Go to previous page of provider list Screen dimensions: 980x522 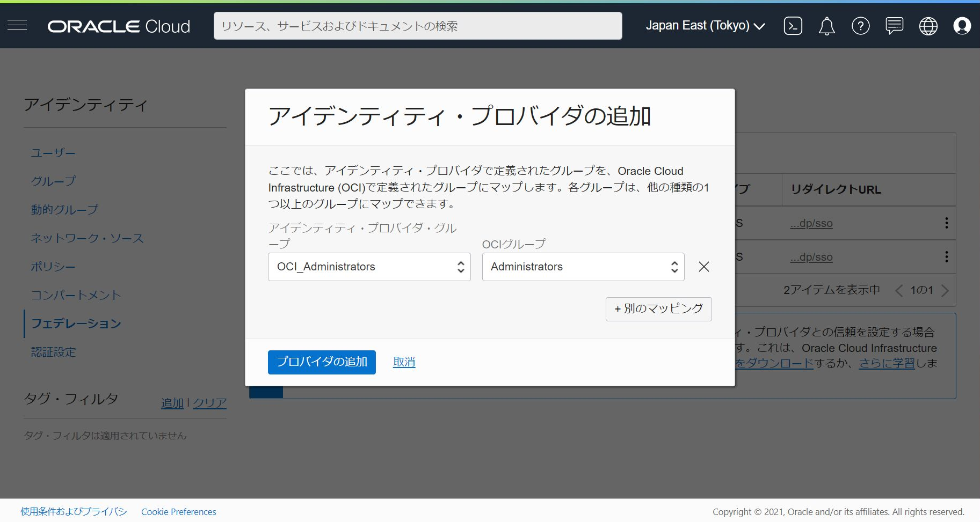pos(899,290)
